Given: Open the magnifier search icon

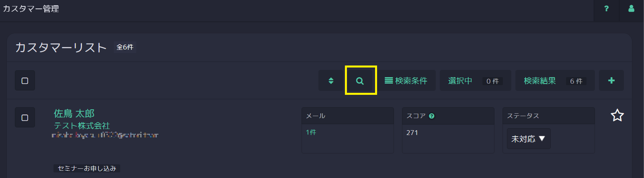Looking at the screenshot, I should pos(360,81).
